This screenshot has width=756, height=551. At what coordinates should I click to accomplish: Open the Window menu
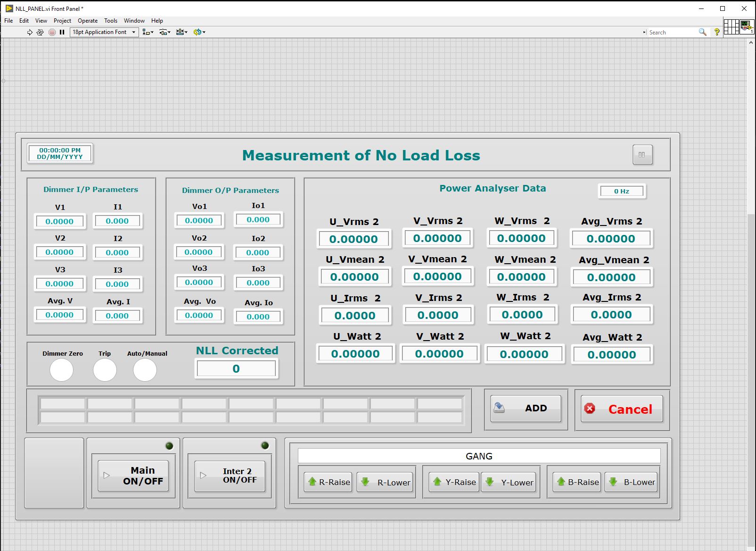click(134, 21)
